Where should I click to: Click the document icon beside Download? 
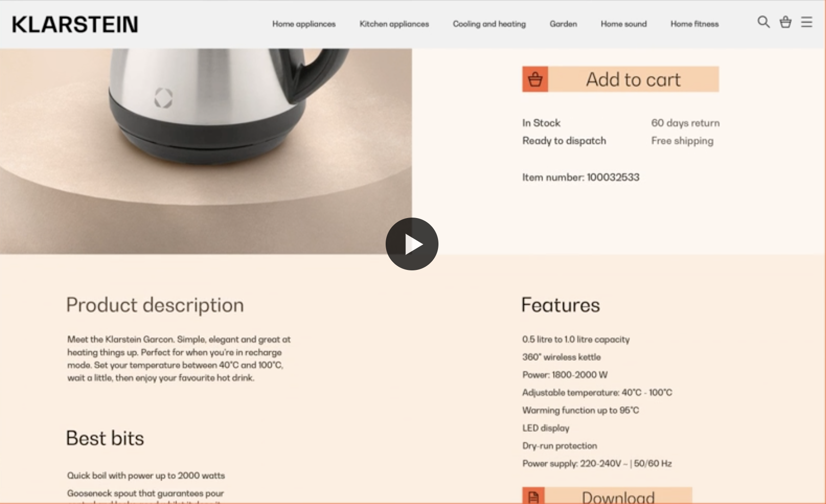(x=534, y=496)
